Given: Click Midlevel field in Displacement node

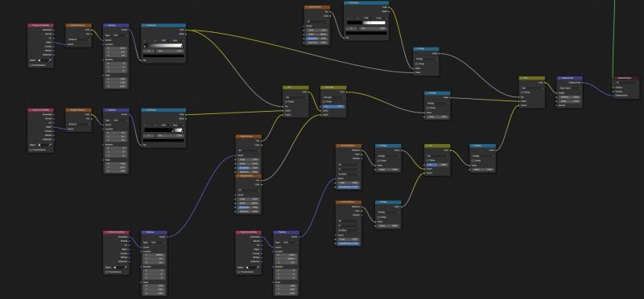Looking at the screenshot, I should coord(570,97).
